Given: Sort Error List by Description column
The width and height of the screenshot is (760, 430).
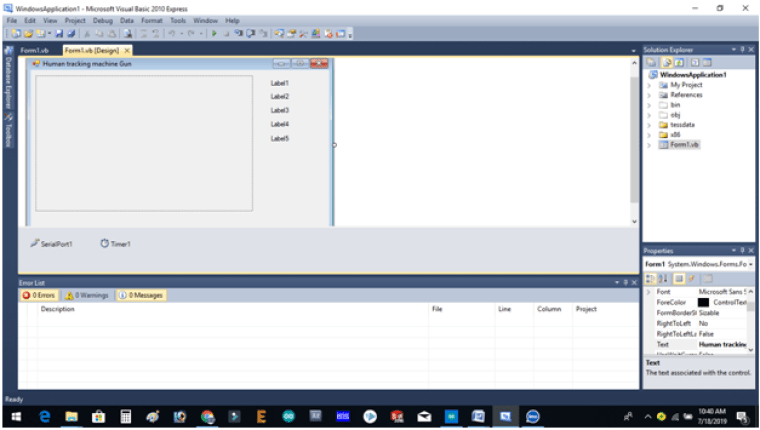Looking at the screenshot, I should 57,309.
